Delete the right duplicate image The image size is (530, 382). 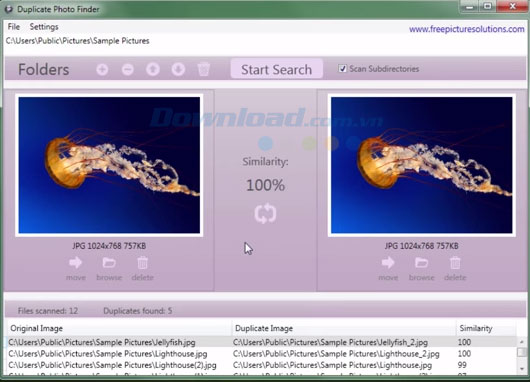(455, 268)
